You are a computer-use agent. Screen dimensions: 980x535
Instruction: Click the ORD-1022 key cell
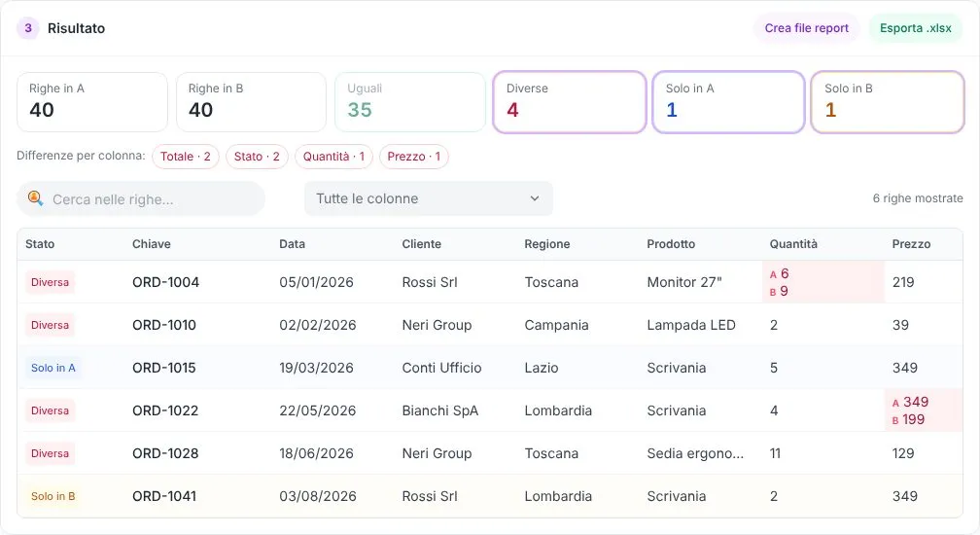click(x=165, y=410)
